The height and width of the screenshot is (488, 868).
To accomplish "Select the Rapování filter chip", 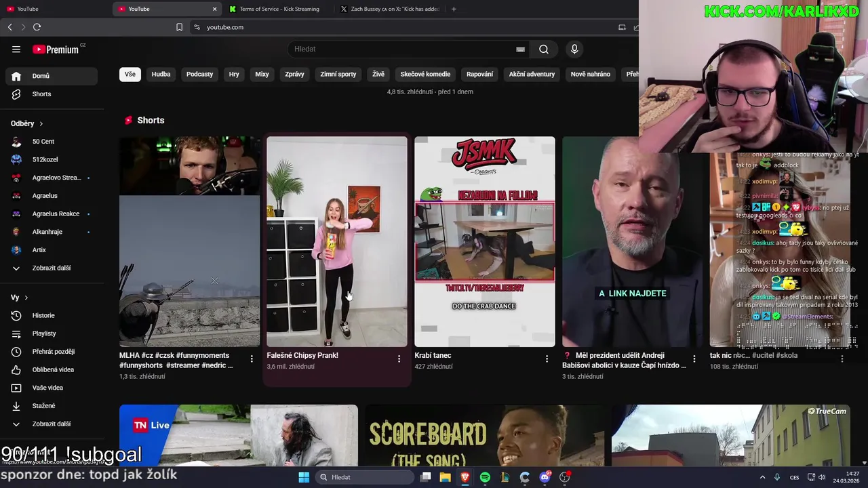I will click(x=479, y=74).
